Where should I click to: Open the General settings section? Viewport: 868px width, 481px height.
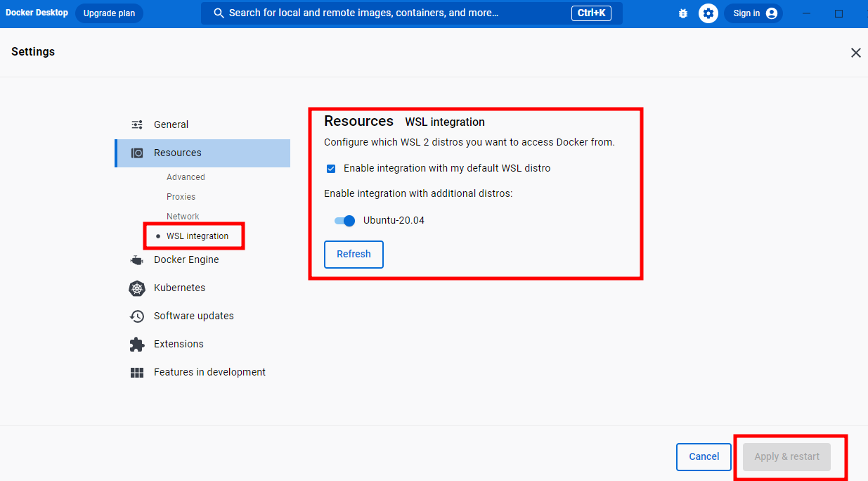pos(202,124)
